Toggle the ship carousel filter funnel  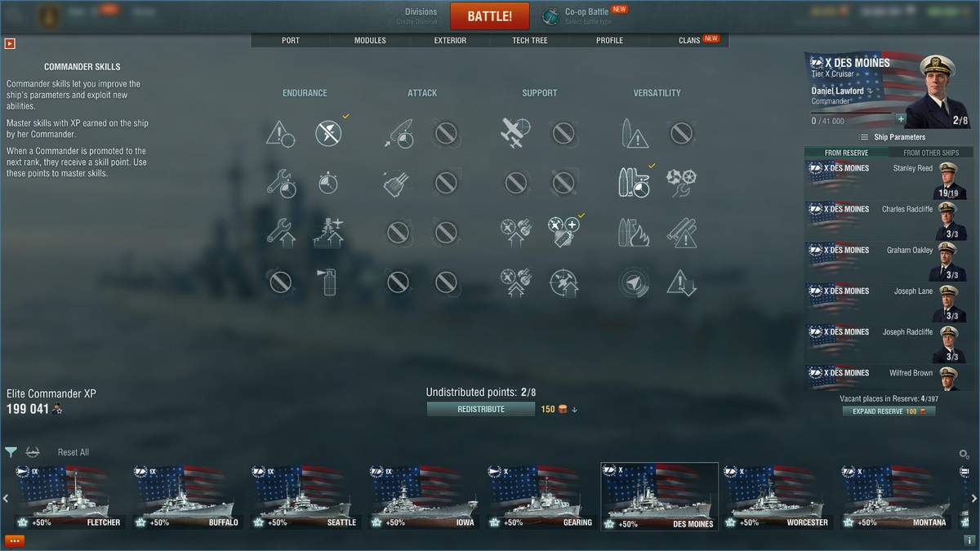coord(11,452)
